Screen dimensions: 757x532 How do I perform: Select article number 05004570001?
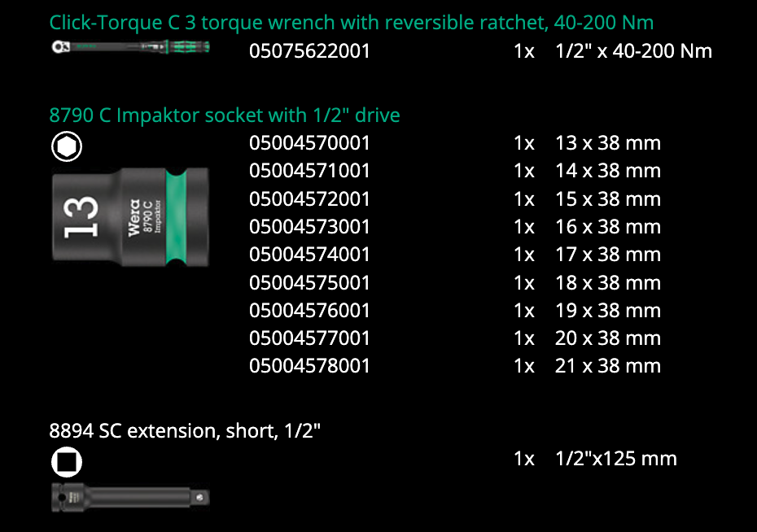pyautogui.click(x=309, y=143)
